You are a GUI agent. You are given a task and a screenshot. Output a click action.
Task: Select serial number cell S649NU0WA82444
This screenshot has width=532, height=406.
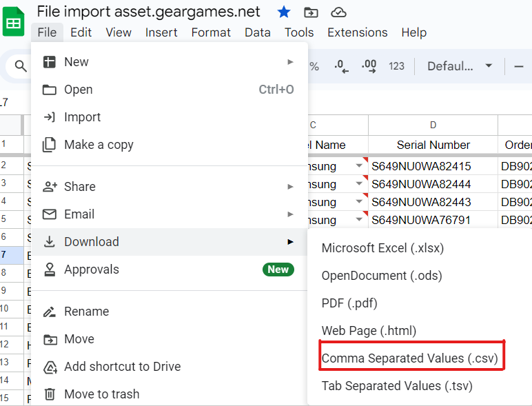tap(421, 184)
